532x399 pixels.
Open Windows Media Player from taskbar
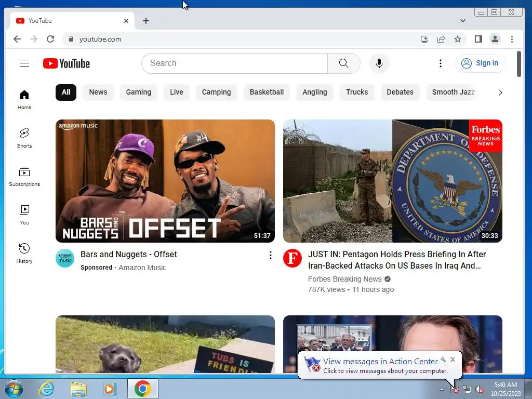point(109,389)
